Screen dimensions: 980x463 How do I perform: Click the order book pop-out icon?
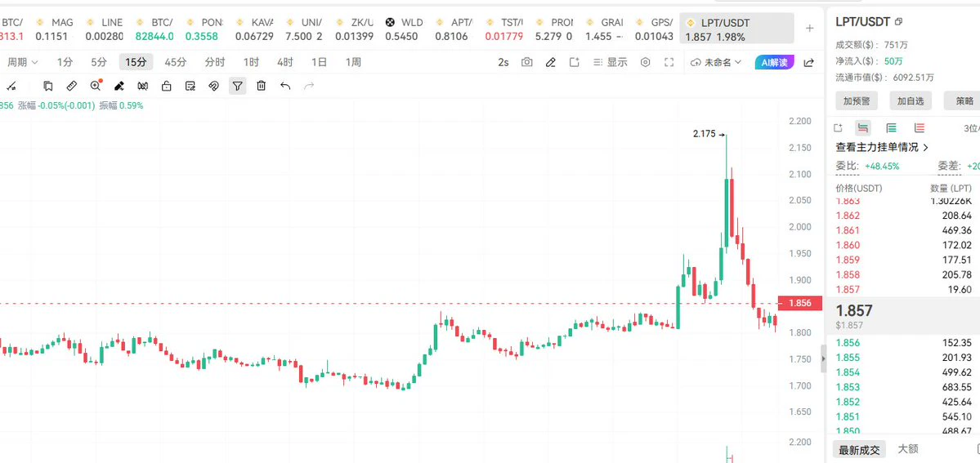838,128
